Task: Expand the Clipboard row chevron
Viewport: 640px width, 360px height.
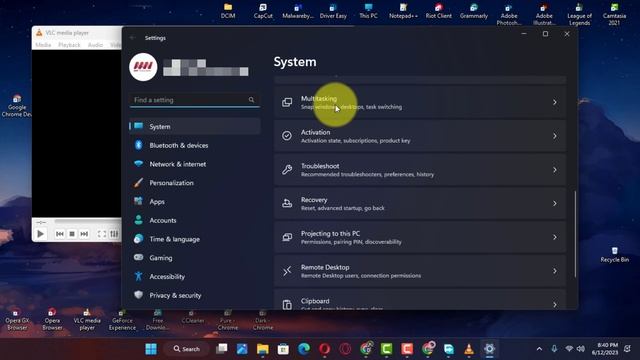Action: (555, 304)
